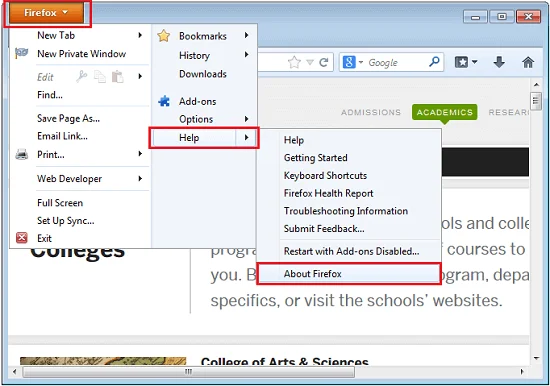Viewport: 550px width, 386px height.
Task: Open the ACADEMICS page tab
Action: (x=444, y=112)
